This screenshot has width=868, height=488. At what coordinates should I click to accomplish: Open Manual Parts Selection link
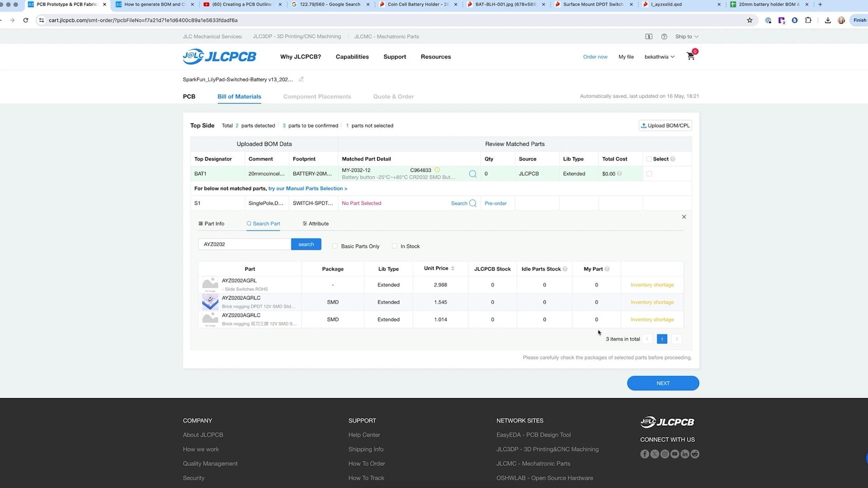point(307,188)
